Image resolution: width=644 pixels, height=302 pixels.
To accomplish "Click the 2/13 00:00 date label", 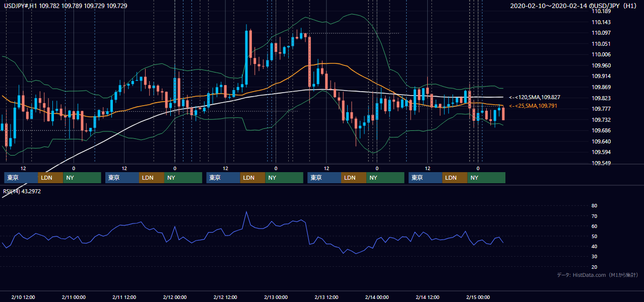I will [x=276, y=297].
